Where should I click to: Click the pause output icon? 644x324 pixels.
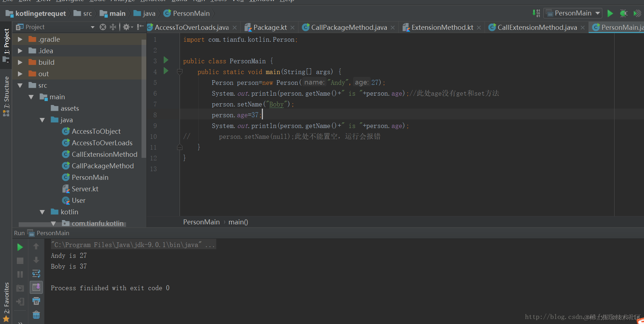coord(20,274)
